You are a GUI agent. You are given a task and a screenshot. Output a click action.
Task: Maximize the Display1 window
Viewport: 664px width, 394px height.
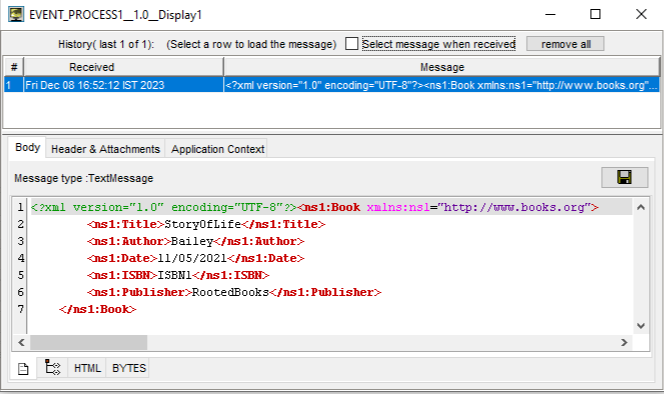[x=595, y=14]
